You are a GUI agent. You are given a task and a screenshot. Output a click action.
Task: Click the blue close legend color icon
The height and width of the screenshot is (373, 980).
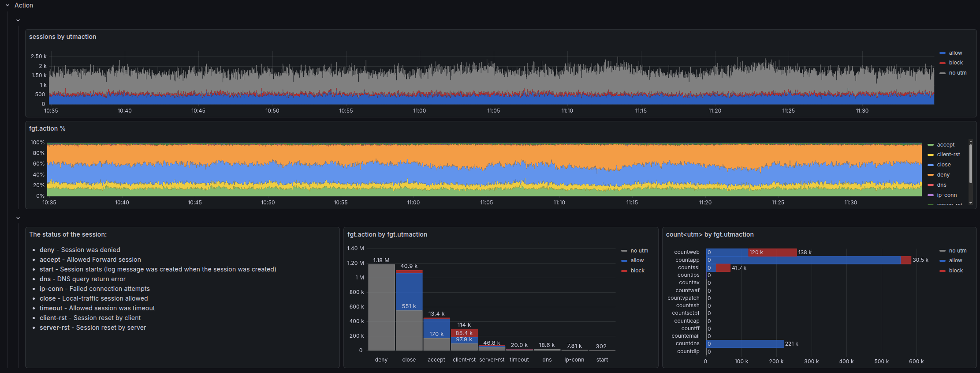[x=931, y=165]
